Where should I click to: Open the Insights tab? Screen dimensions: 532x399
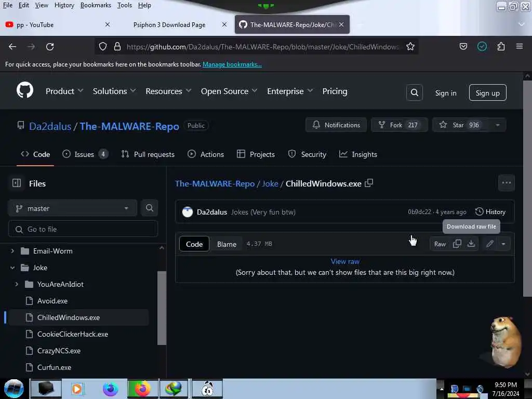point(358,154)
